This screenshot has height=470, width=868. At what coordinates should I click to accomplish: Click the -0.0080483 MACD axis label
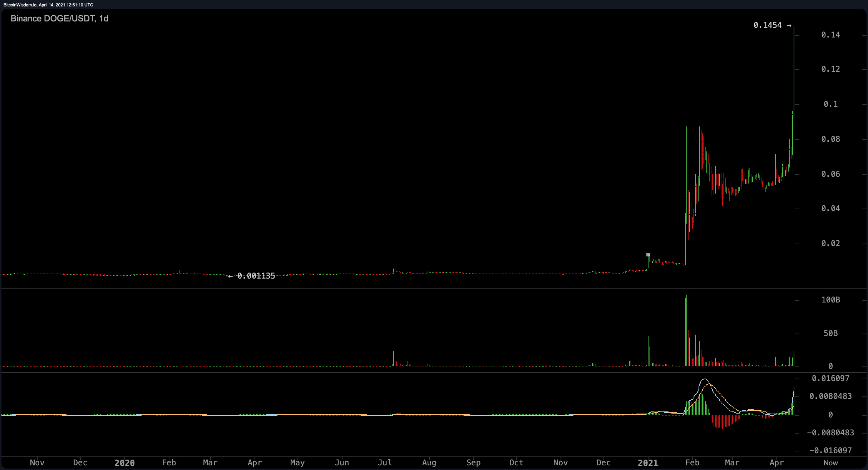pos(830,433)
